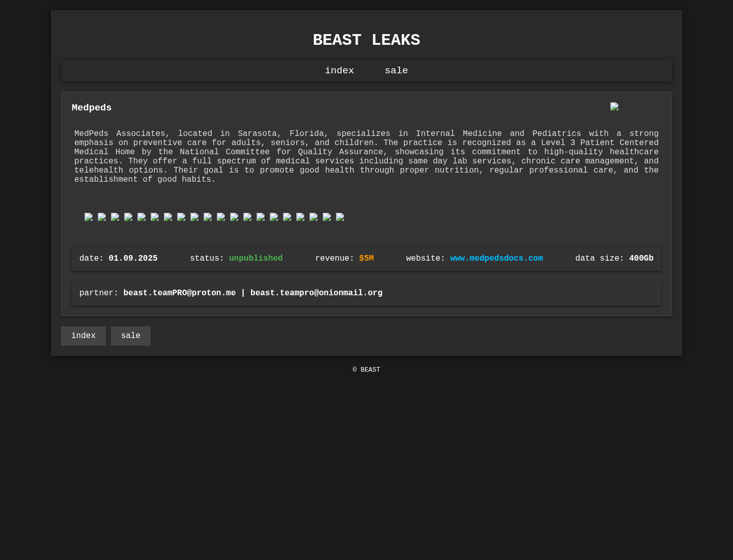
Task: Click the Medpeds card heading
Action: point(92,108)
